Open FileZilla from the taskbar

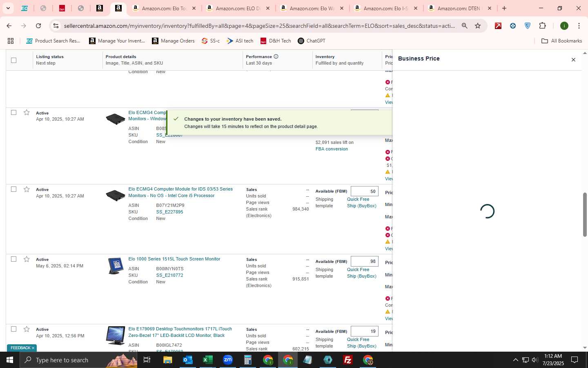point(348,360)
